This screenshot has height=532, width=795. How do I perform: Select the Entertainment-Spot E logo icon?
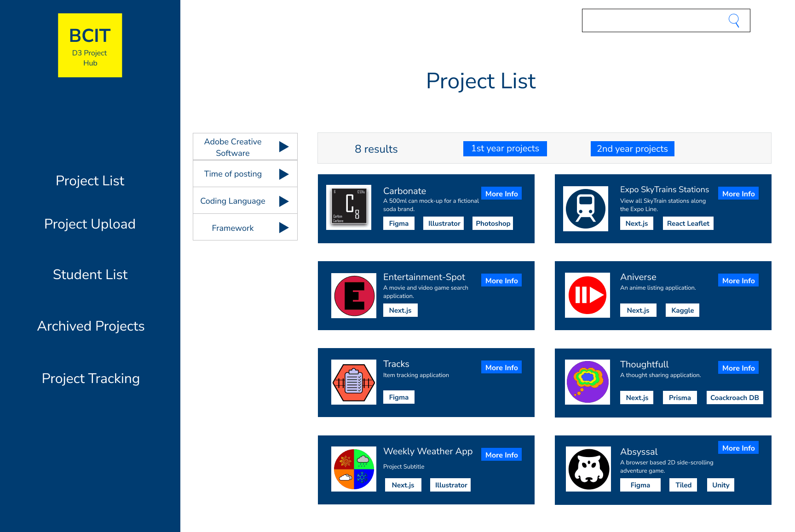coord(353,295)
